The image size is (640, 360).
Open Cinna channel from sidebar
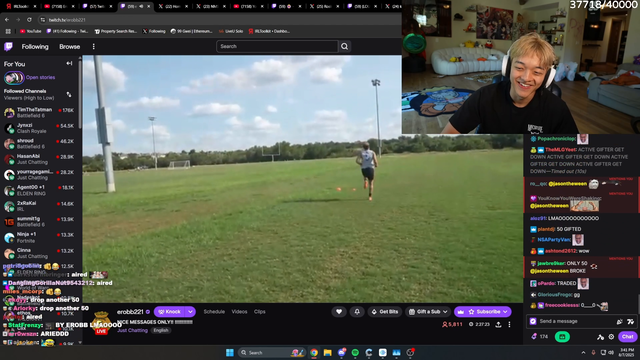pyautogui.click(x=39, y=253)
